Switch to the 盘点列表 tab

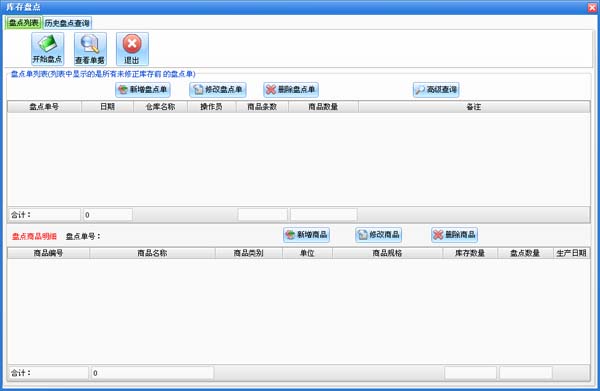23,23
